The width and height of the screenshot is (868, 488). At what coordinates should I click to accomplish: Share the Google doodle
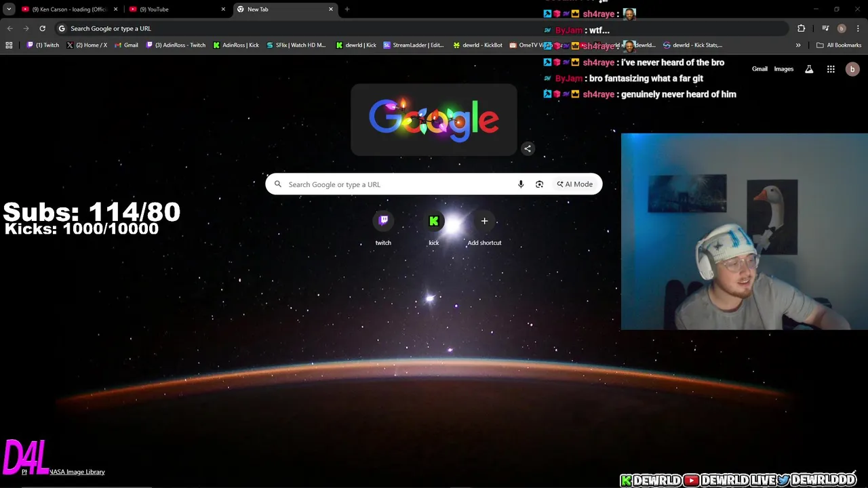coord(528,148)
